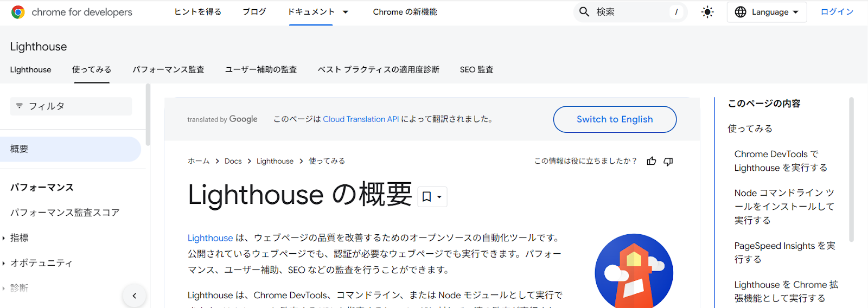Screen dimensions: 868x308
Task: Toggle the light/dark theme sun icon
Action: 707,12
